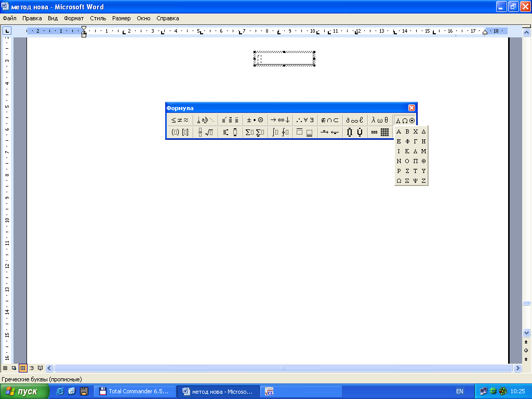
Task: Click the EN language indicator
Action: point(459,391)
